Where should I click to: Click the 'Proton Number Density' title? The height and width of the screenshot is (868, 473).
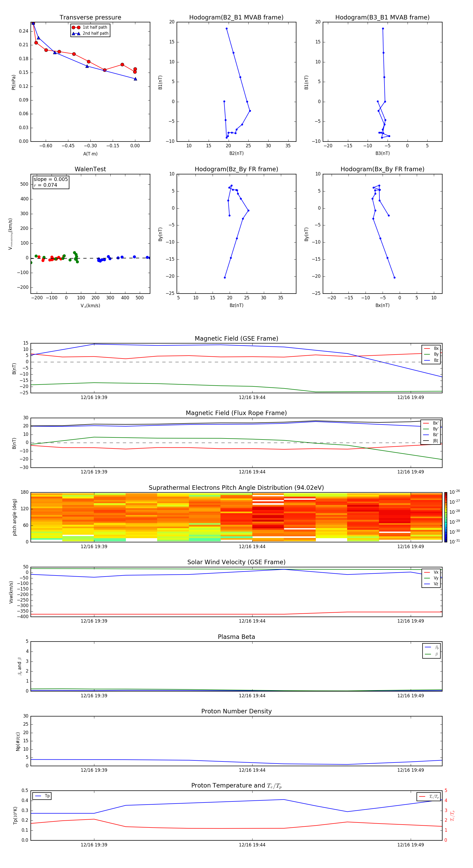coord(236,711)
